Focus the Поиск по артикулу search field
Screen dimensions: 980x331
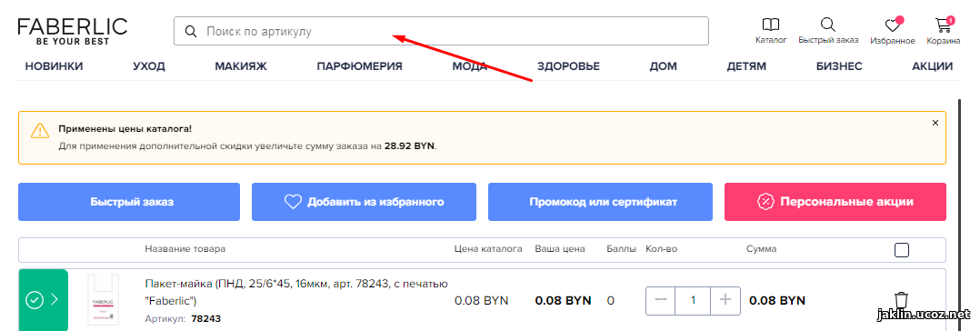(441, 31)
